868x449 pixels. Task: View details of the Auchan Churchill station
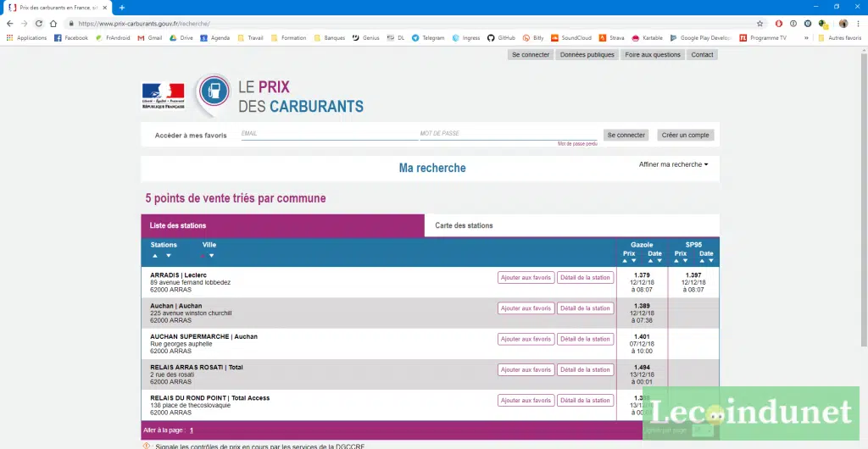pyautogui.click(x=585, y=308)
